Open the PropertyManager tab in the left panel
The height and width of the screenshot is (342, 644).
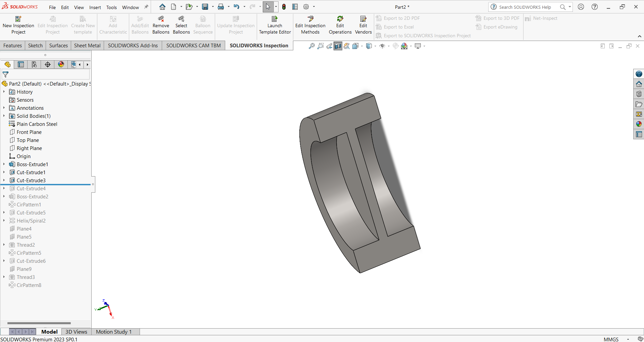tap(21, 64)
